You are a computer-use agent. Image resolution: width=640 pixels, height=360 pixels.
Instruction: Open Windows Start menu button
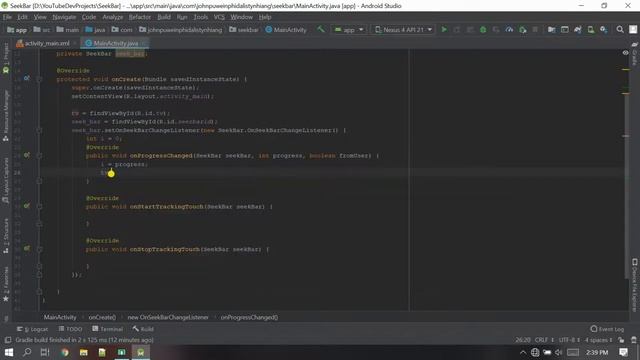click(9, 352)
